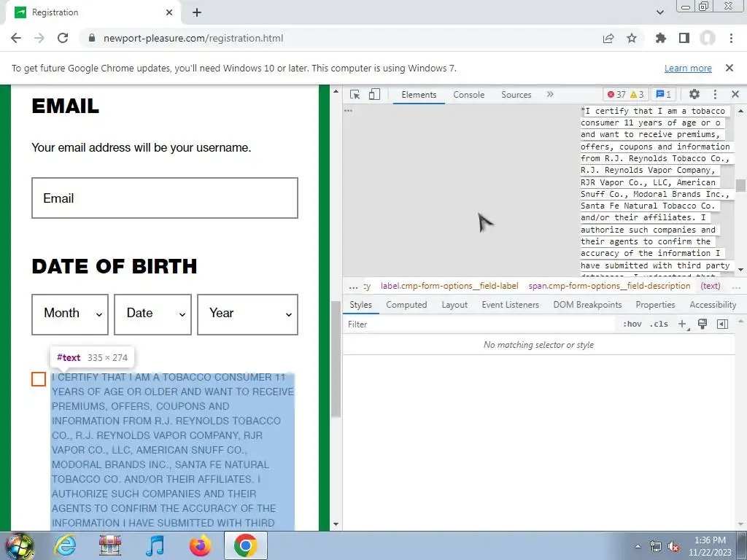Open the 1 issue badge
Viewport: 747px width, 560px height.
point(663,94)
